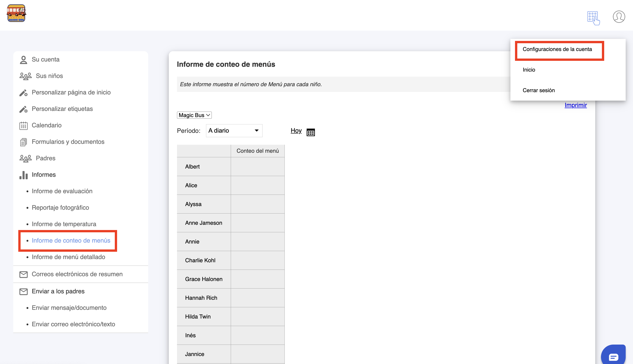Open Informe de menú detallado report
Screen dimensions: 633x364
(68, 257)
